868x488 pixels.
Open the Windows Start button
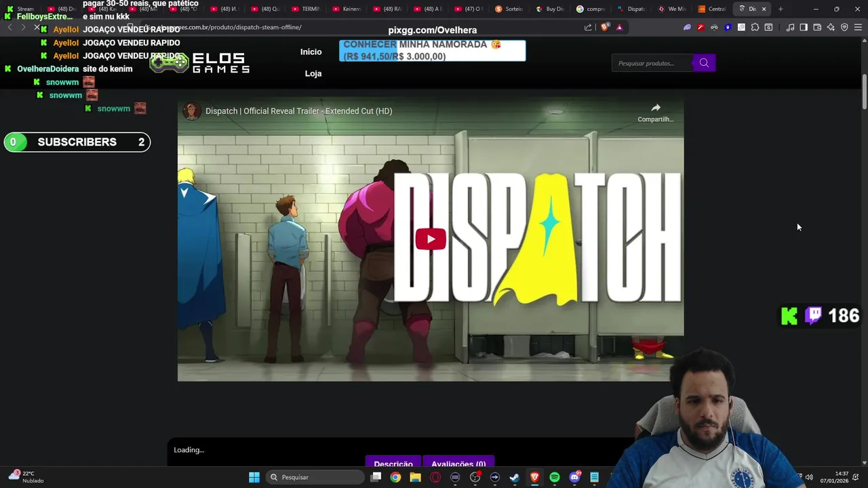pyautogui.click(x=254, y=477)
